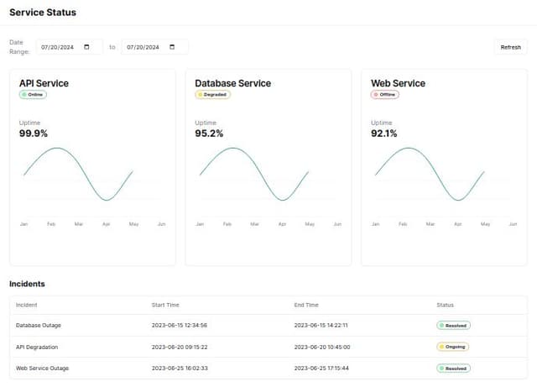Click the end date input field

point(144,47)
